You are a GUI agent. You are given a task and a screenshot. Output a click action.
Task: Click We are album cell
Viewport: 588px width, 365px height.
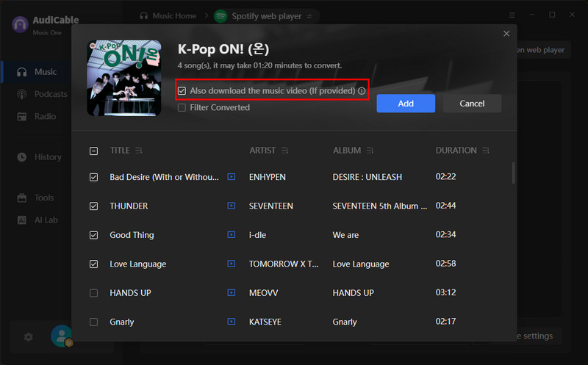click(345, 235)
